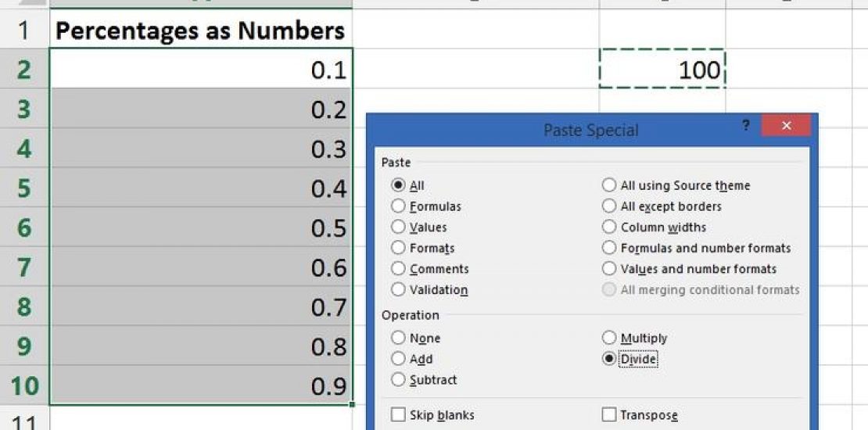
Task: Set operation to Add
Action: click(399, 359)
